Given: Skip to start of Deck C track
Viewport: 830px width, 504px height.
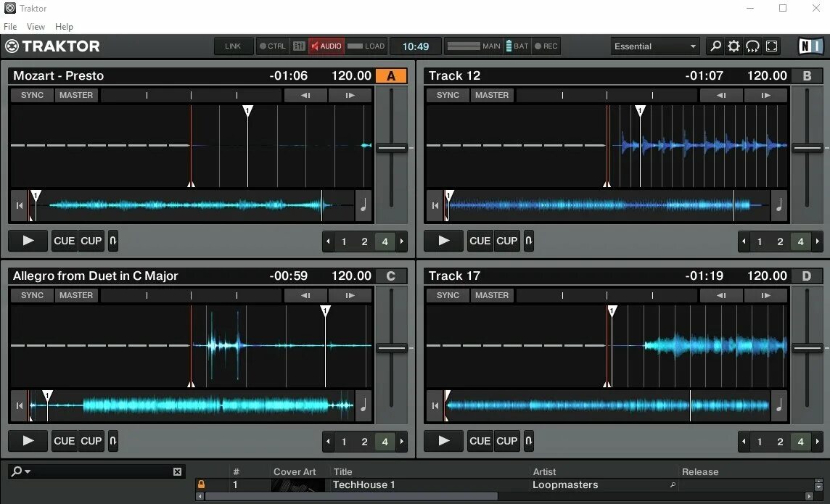Looking at the screenshot, I should pos(20,405).
